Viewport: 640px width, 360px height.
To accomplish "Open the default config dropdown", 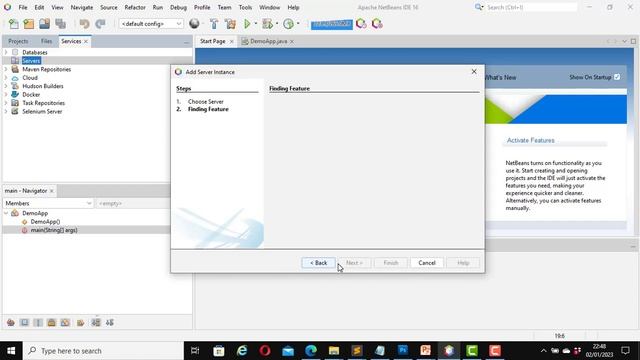I will tap(151, 24).
